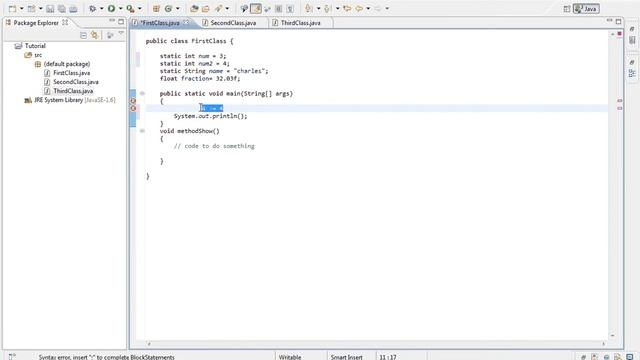
Task: Click the vertical scrollbar down arrow in editor
Action: tap(613, 336)
